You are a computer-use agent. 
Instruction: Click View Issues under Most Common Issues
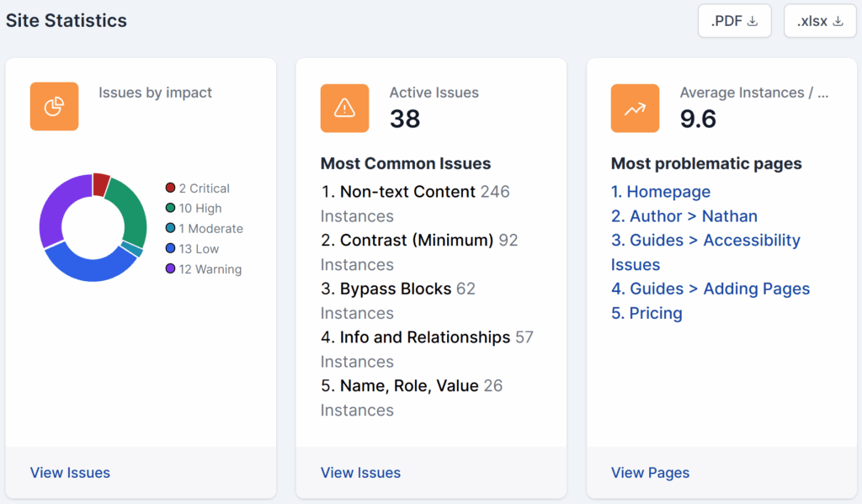point(360,472)
